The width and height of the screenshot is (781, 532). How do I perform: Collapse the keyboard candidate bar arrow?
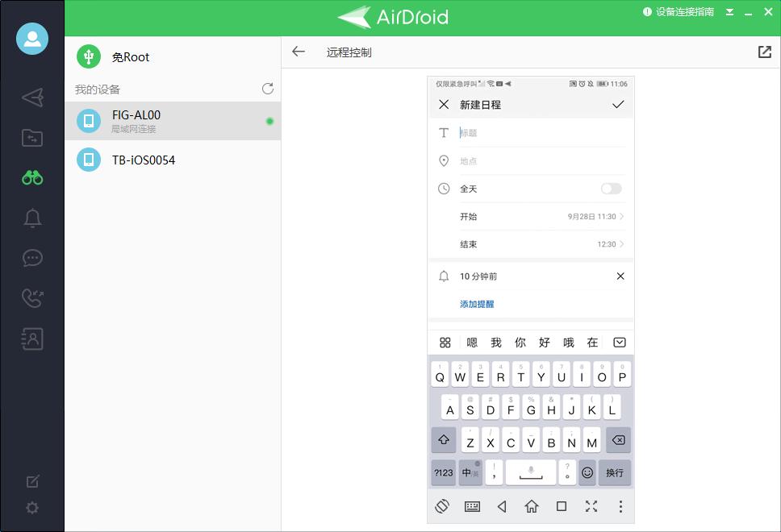coord(619,343)
